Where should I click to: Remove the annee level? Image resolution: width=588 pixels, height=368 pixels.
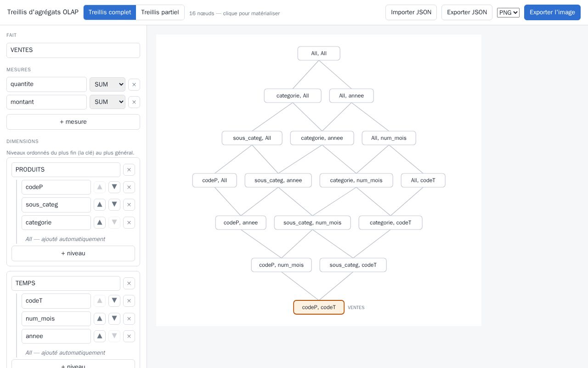129,336
